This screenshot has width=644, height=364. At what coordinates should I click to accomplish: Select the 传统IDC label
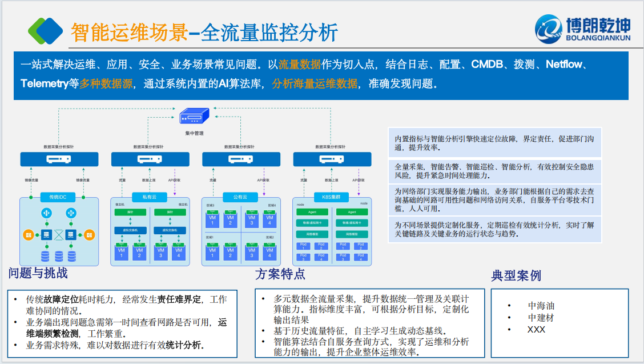point(58,197)
